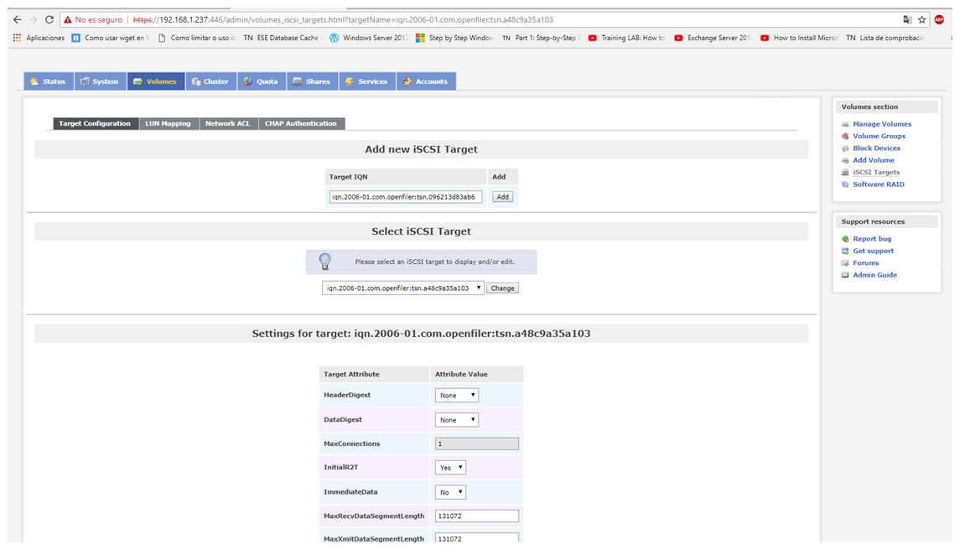Click the Report bug icon
Image resolution: width=965 pixels, height=560 pixels.
click(x=845, y=239)
